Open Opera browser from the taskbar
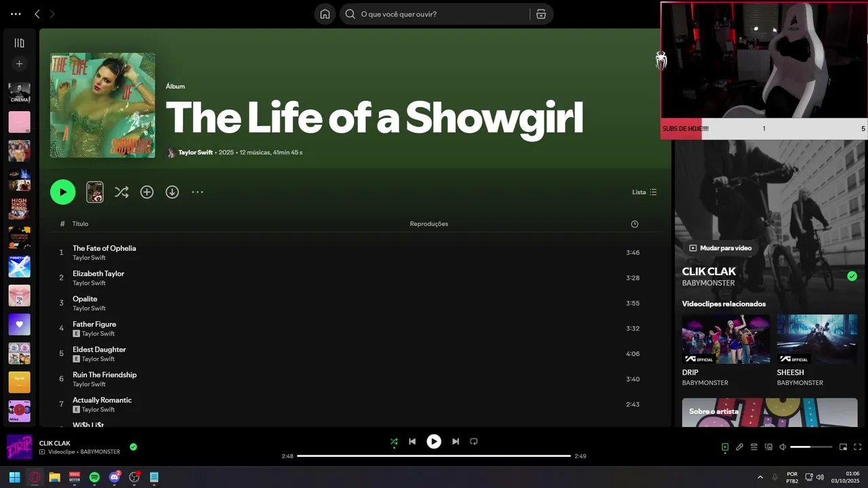The width and height of the screenshot is (868, 488). 35,477
